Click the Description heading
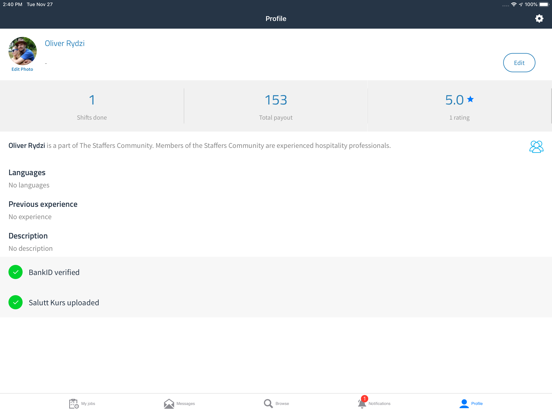Viewport: 552px width, 414px height. (28, 236)
